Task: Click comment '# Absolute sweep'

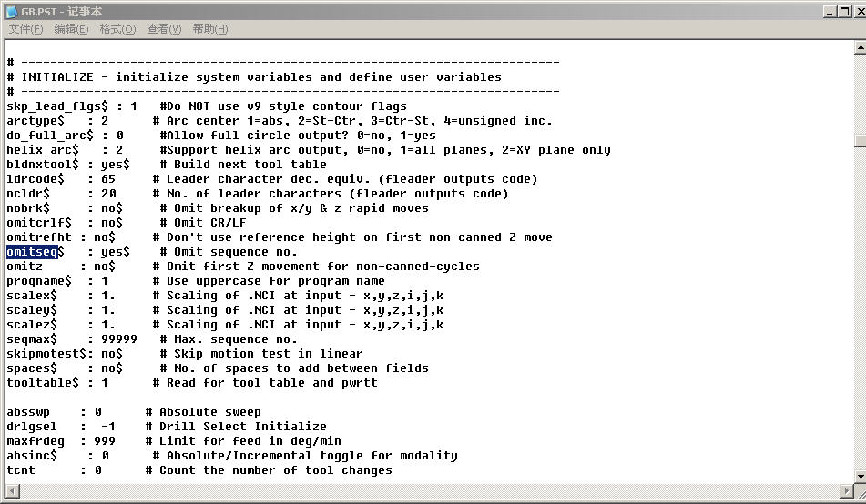Action: [203, 412]
